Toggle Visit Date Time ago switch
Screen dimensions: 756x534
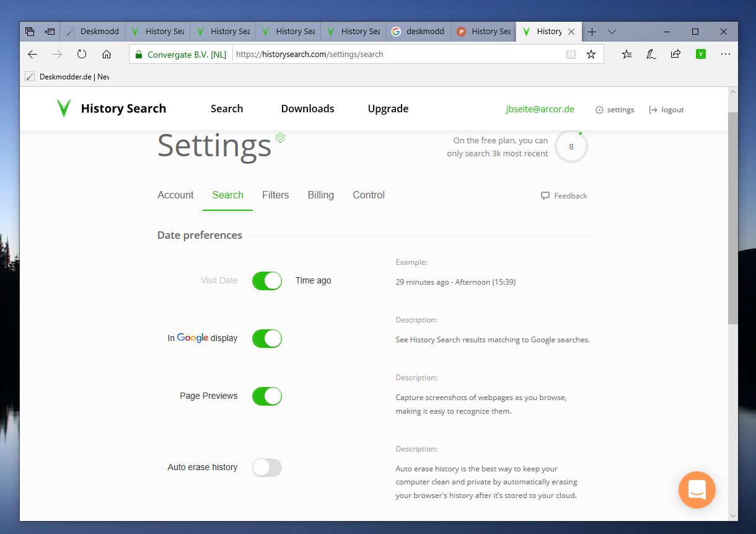(267, 281)
